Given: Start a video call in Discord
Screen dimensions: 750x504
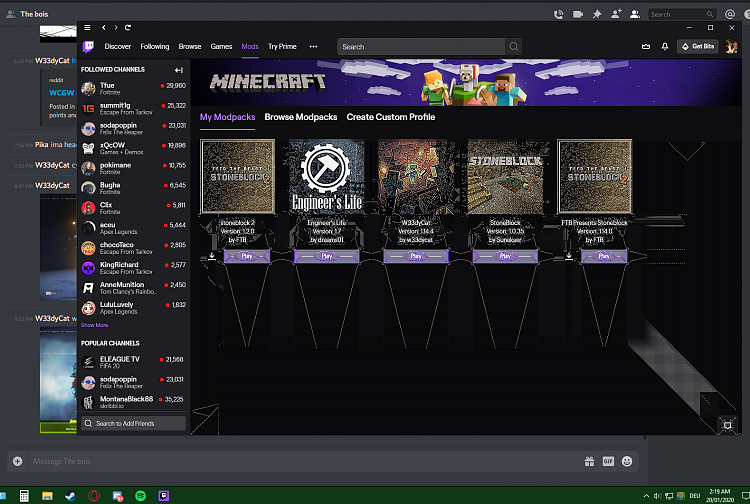Looking at the screenshot, I should click(x=578, y=14).
